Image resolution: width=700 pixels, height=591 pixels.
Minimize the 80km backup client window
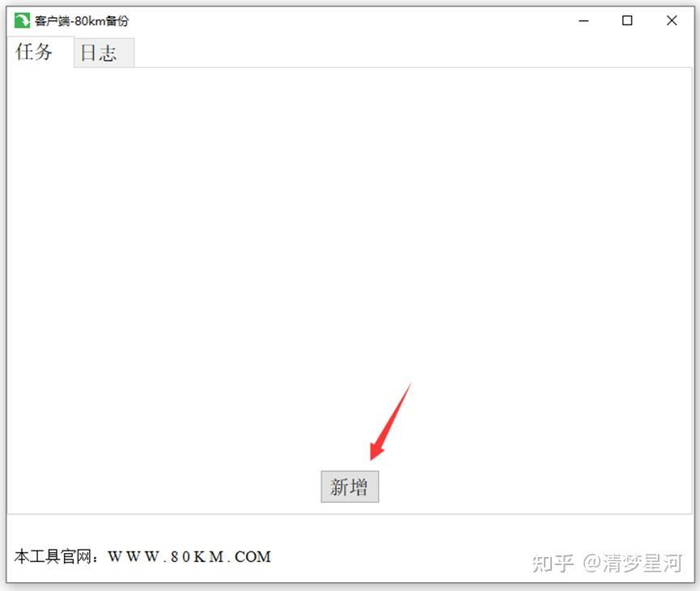click(x=583, y=20)
